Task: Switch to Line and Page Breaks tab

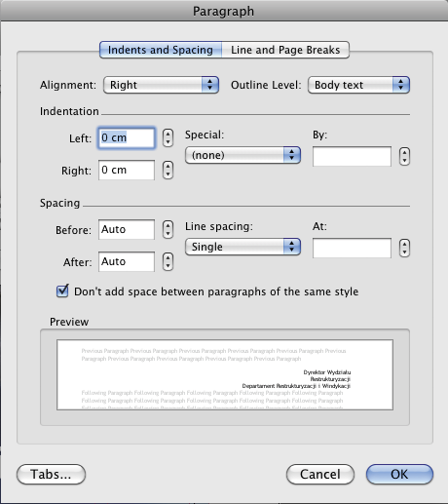Action: 285,50
